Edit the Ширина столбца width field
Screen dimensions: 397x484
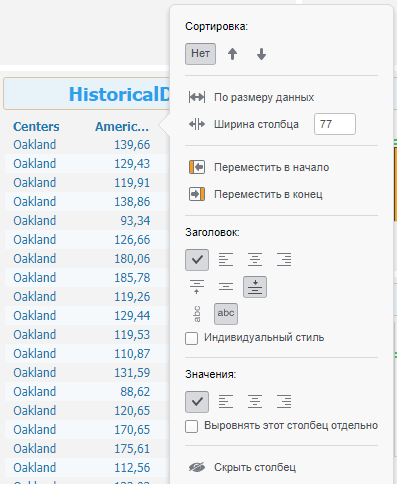click(x=335, y=124)
